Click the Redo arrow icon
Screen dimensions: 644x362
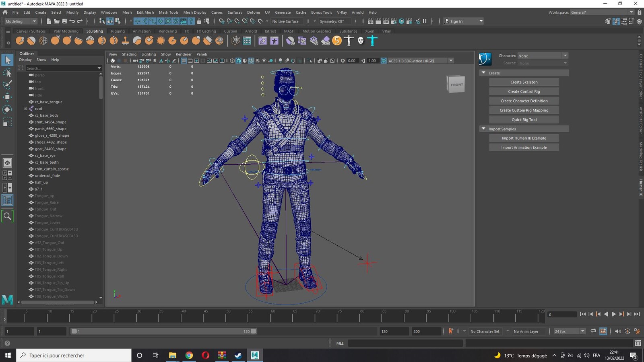[x=80, y=21]
